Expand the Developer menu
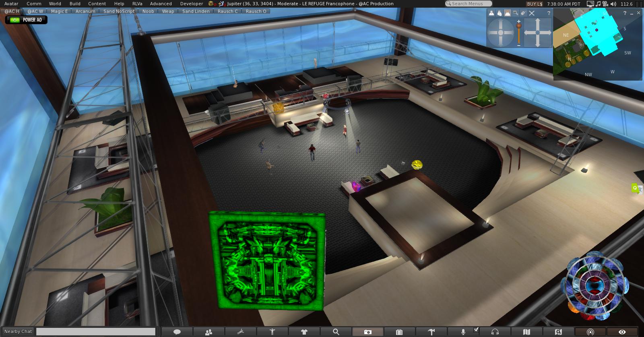Image resolution: width=644 pixels, height=337 pixels. point(192,4)
